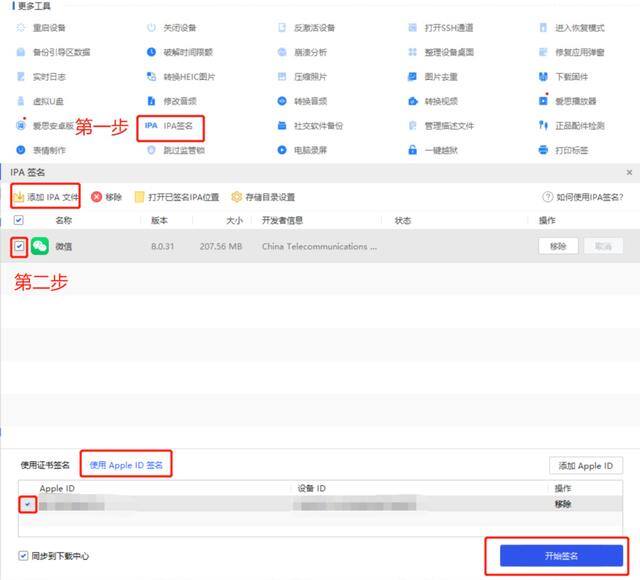This screenshot has width=640, height=580.
Task: Click the 名称 column header
Action: pos(63,220)
